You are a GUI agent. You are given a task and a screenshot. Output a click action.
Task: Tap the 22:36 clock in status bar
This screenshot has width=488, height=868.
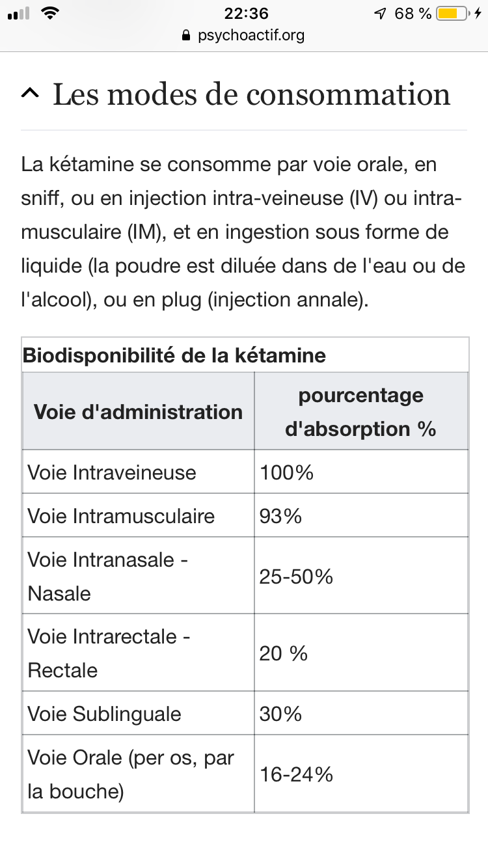[x=245, y=13]
